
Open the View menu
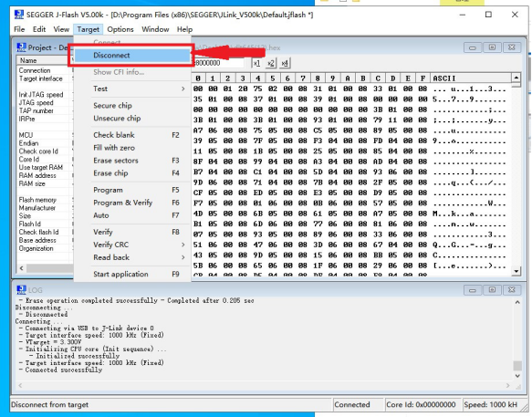point(61,29)
